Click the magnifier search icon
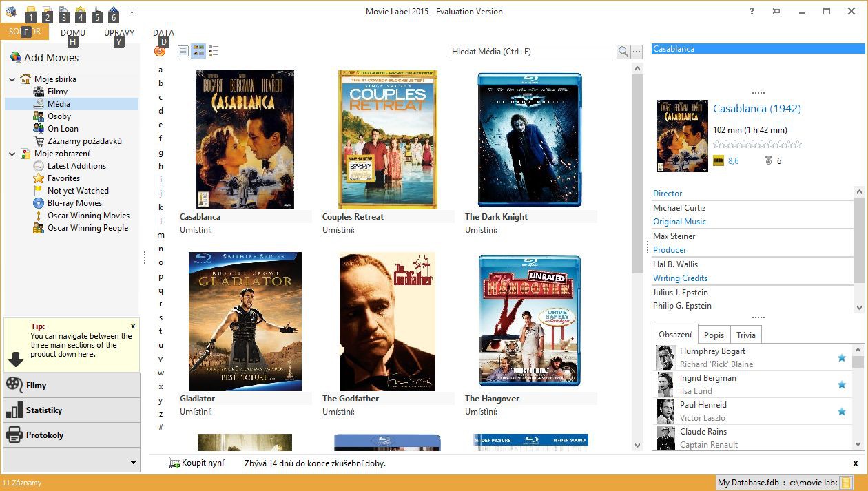Viewport: 868px width, 491px height. (623, 52)
